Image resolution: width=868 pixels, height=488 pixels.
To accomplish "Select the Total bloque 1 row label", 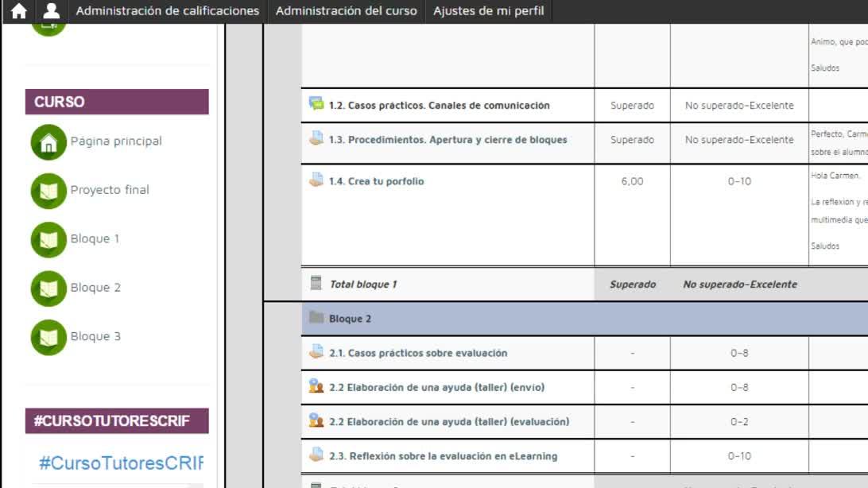I will [x=363, y=285].
